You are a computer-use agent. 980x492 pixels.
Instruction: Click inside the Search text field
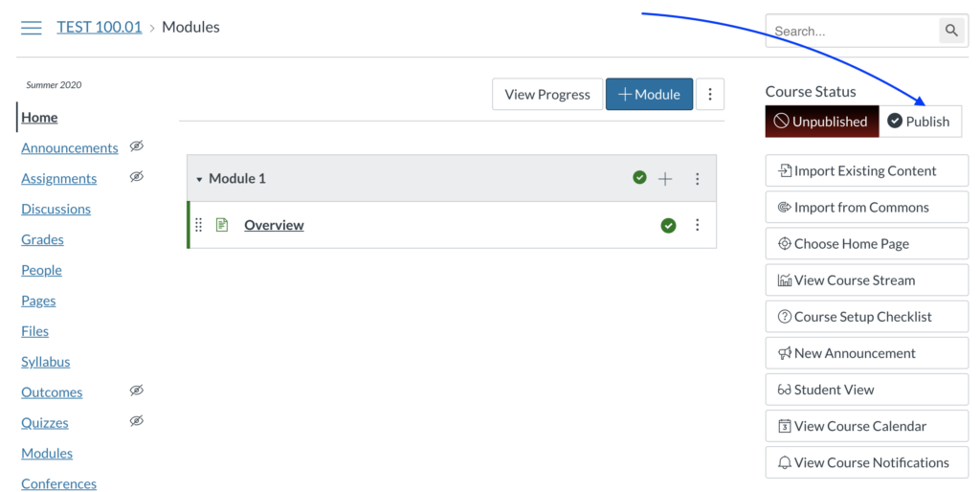coord(850,31)
